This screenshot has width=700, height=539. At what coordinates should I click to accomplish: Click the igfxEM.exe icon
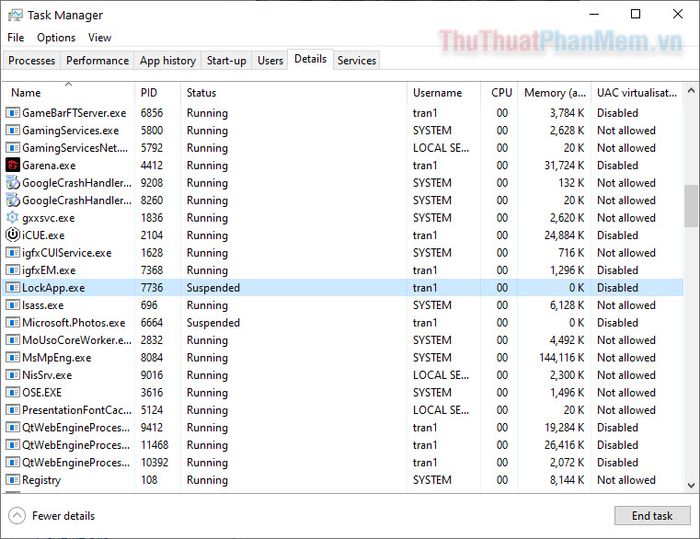coord(12,270)
